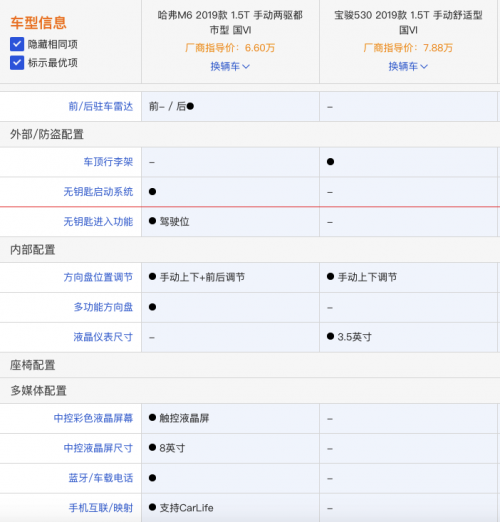Open 换辆车 dropdown under 哈弗M6

[x=230, y=66]
